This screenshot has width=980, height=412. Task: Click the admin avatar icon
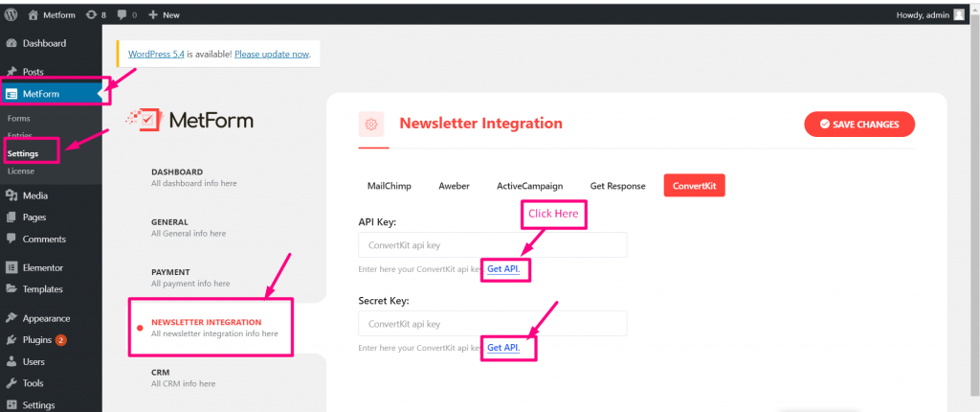click(x=959, y=15)
